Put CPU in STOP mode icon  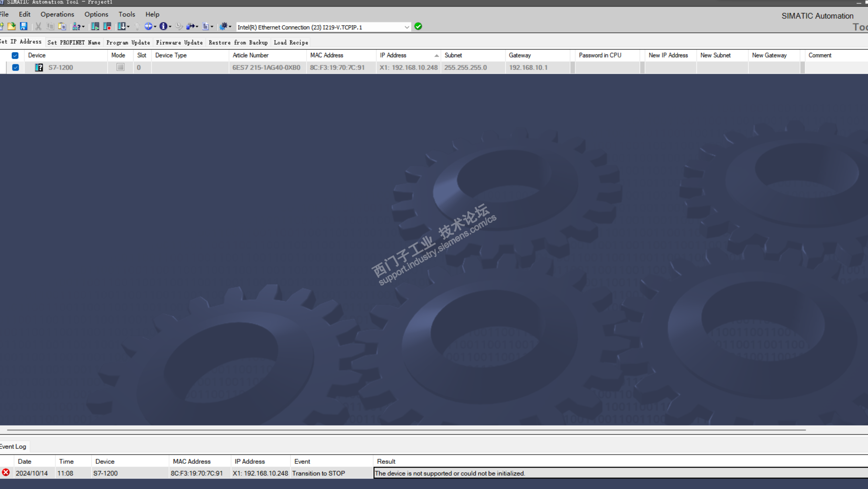coord(107,27)
